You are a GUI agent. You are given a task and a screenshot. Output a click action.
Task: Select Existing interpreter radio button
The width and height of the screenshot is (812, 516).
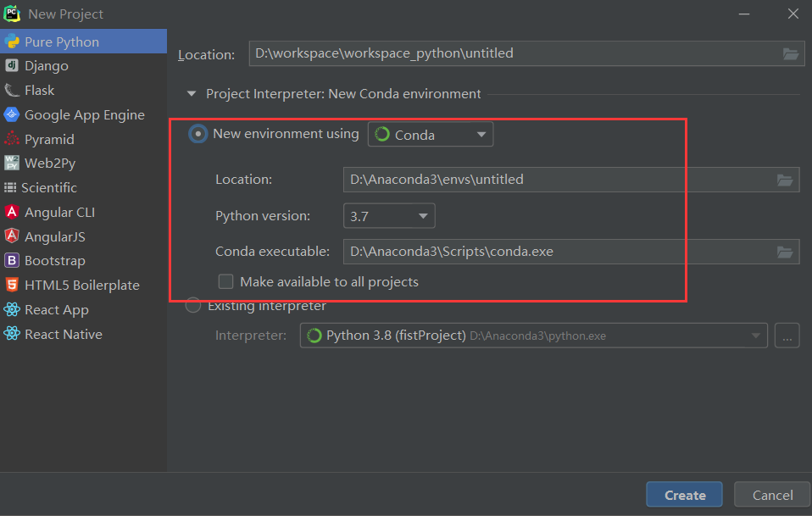click(x=193, y=305)
